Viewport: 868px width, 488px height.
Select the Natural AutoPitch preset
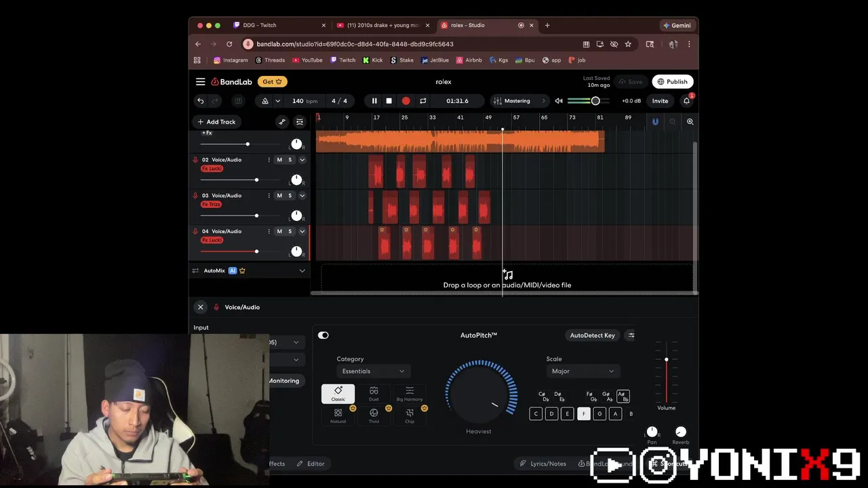point(338,415)
